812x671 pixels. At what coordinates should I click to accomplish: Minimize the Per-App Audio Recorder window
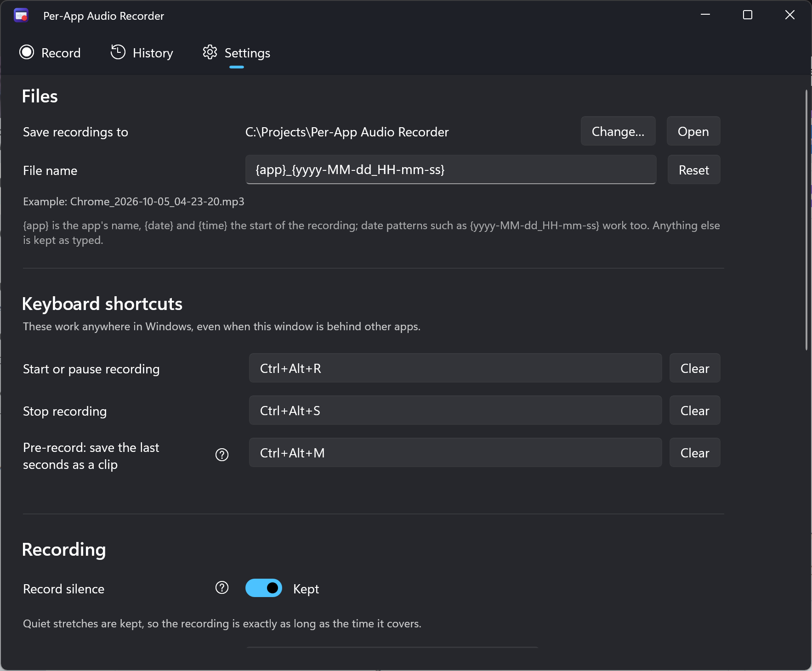(x=705, y=15)
